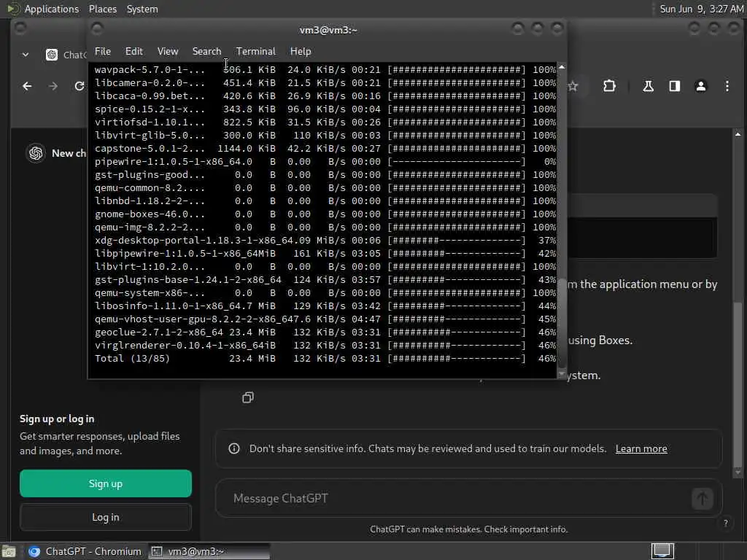Image resolution: width=747 pixels, height=560 pixels.
Task: Click the send message arrow button
Action: 703,499
